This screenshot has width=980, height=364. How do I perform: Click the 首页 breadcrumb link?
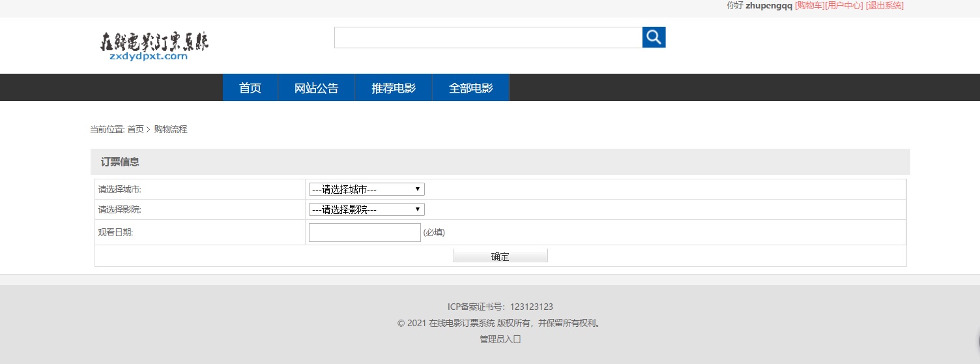click(136, 129)
